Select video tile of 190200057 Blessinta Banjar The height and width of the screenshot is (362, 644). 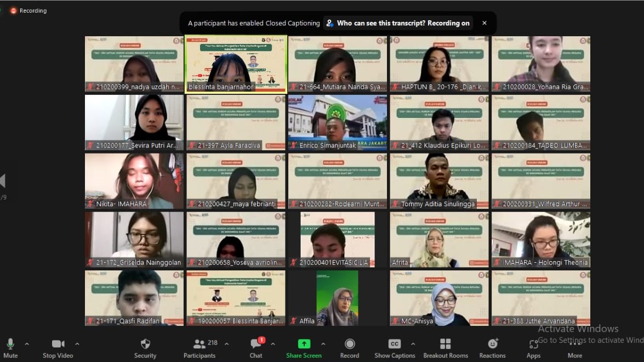tap(236, 298)
